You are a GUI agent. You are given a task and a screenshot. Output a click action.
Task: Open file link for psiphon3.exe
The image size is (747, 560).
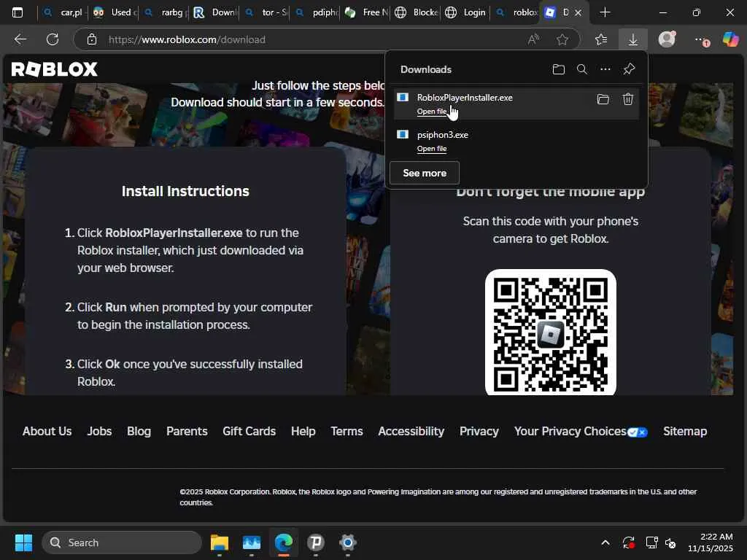[x=431, y=149]
